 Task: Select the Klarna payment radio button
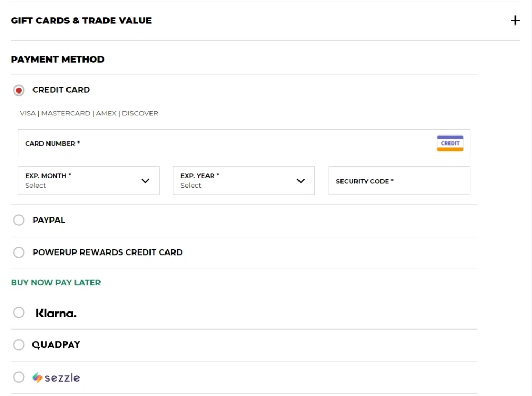click(19, 313)
